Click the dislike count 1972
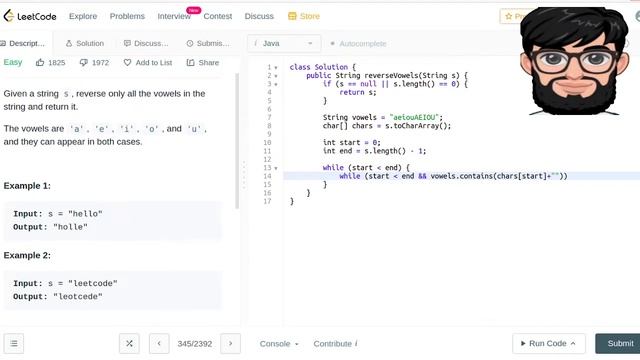 (100, 62)
